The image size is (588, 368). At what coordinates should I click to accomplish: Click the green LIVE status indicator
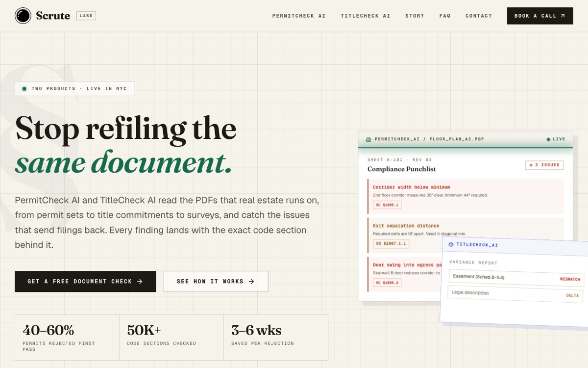pyautogui.click(x=556, y=139)
